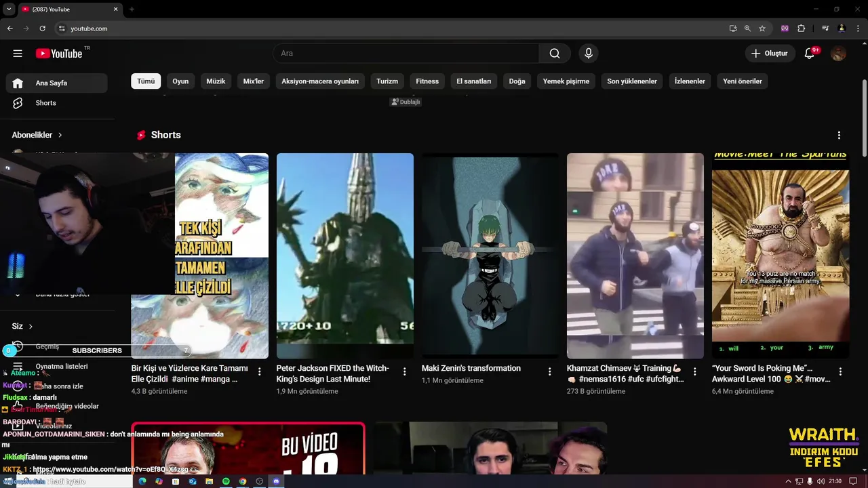Select the Müzik filter chip
The image size is (868, 488).
[x=216, y=81]
